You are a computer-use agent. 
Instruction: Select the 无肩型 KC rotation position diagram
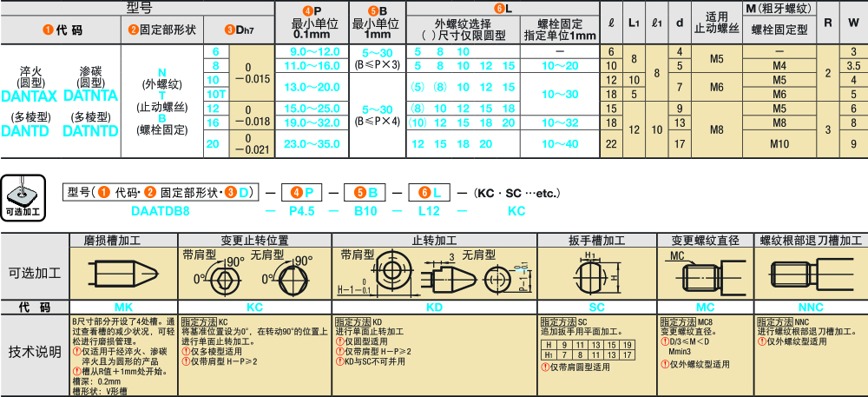(x=287, y=274)
